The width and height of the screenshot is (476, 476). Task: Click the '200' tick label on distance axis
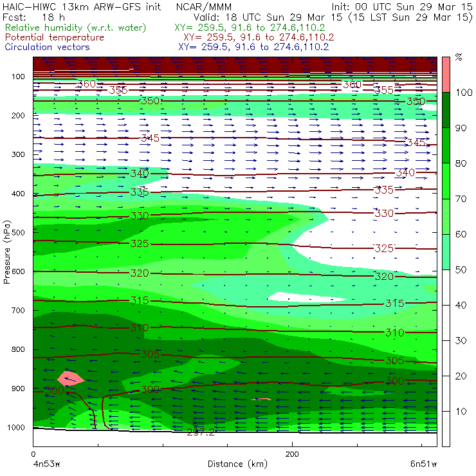pyautogui.click(x=292, y=454)
